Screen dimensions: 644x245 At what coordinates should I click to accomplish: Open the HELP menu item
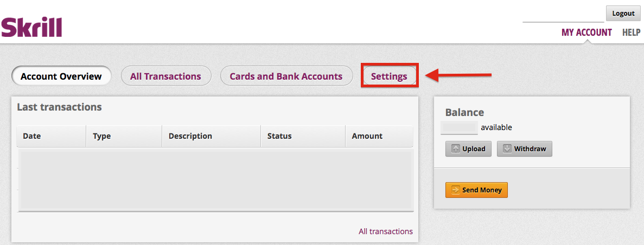[632, 32]
